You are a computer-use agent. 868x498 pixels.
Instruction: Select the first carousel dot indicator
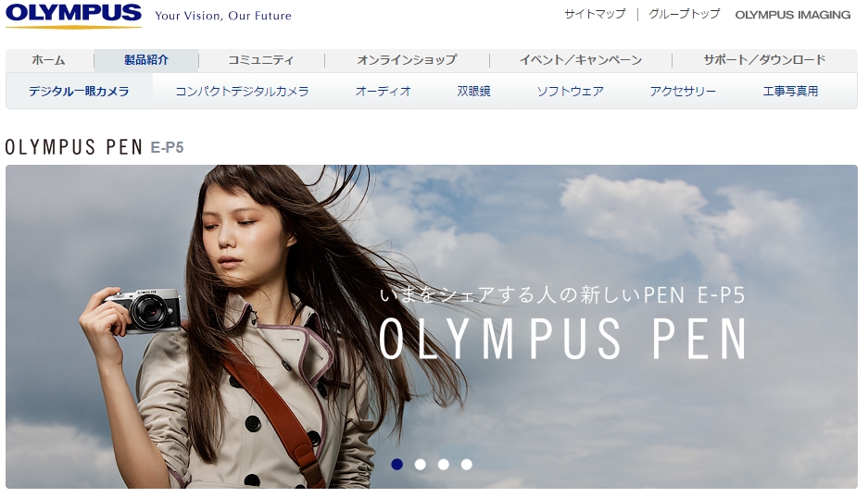tap(397, 464)
